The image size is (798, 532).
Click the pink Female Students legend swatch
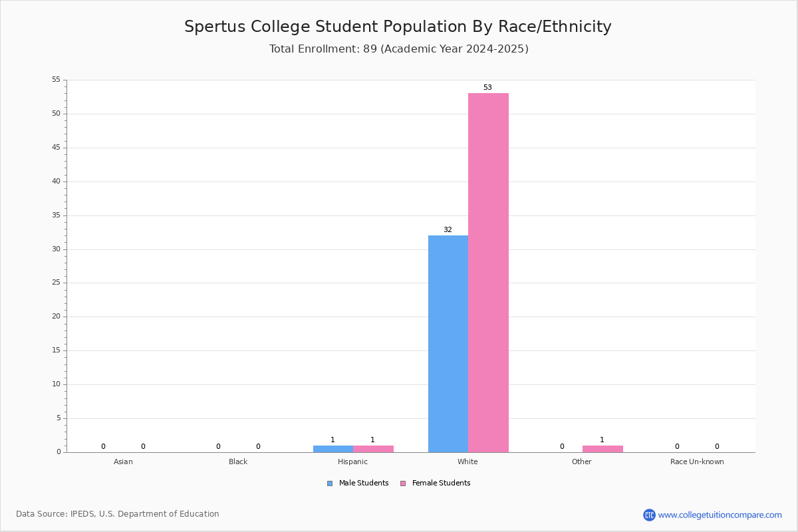click(x=403, y=483)
